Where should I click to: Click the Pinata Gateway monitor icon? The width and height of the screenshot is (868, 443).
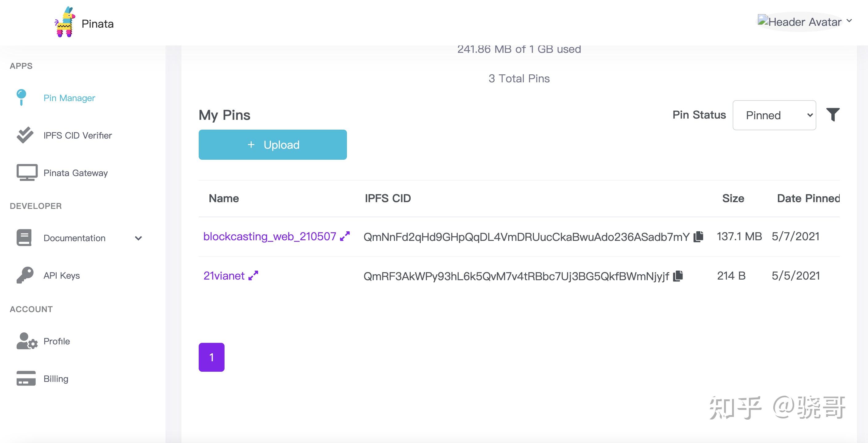27,173
